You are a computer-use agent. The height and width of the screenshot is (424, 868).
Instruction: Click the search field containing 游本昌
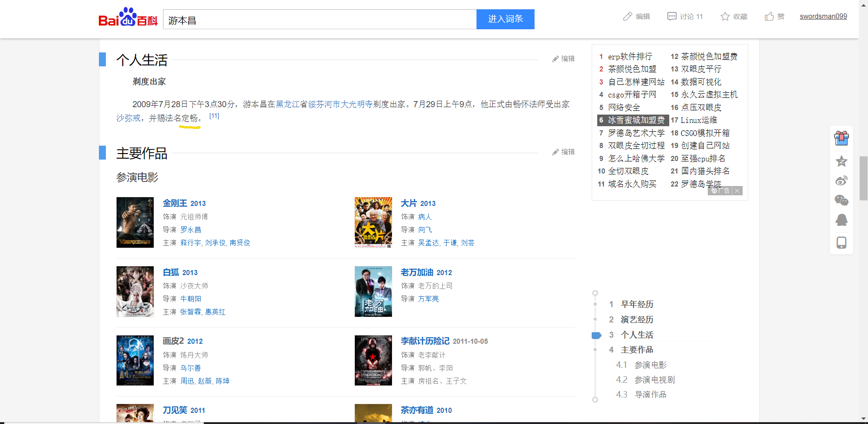(x=320, y=19)
